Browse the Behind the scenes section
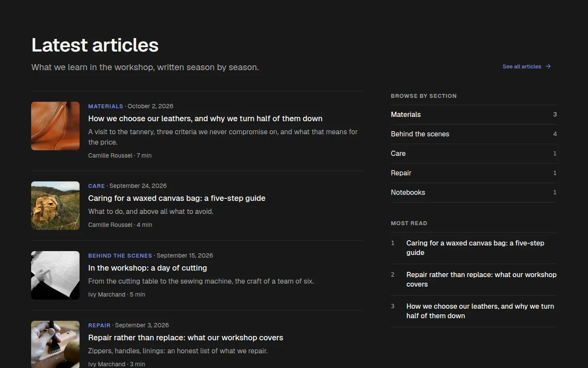Image resolution: width=588 pixels, height=368 pixels. pyautogui.click(x=474, y=134)
